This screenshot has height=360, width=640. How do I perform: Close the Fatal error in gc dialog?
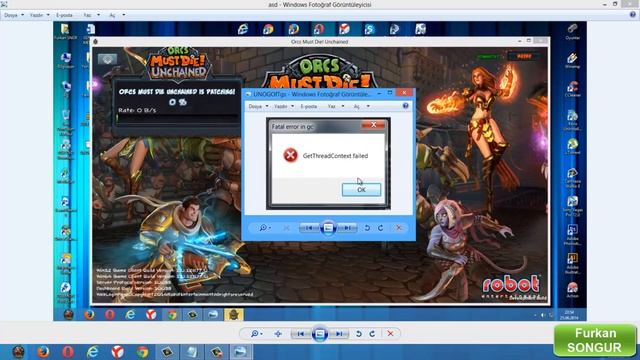point(373,125)
